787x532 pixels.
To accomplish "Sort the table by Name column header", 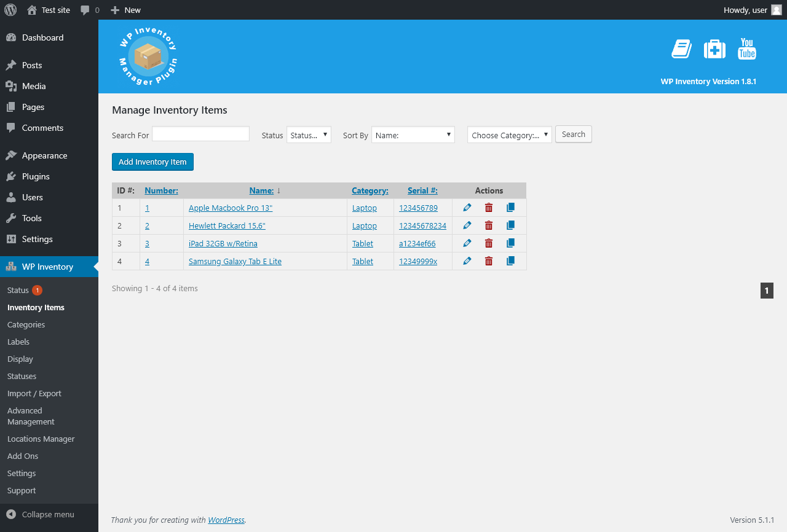I will click(261, 191).
